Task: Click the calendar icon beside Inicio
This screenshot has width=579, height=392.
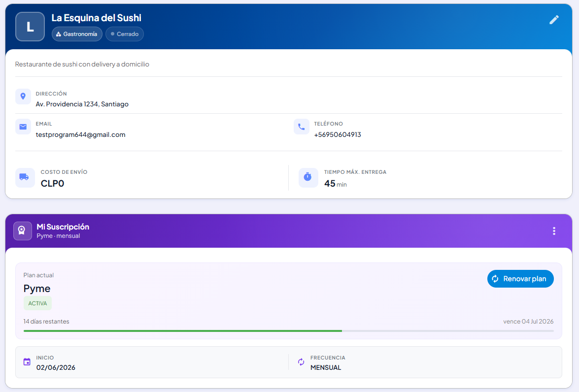Action: tap(27, 362)
